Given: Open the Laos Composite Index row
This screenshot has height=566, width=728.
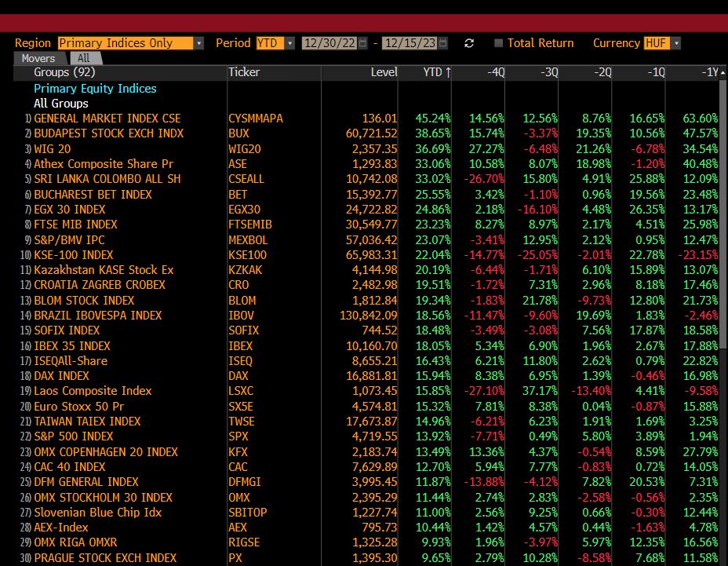Looking at the screenshot, I should pyautogui.click(x=367, y=391).
